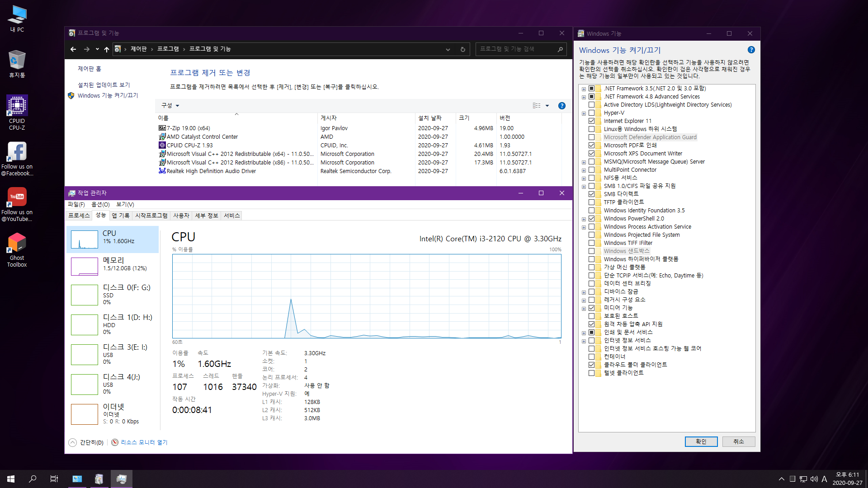Switch to the 프로세스 tab
This screenshot has width=868, height=488.
coord(79,216)
